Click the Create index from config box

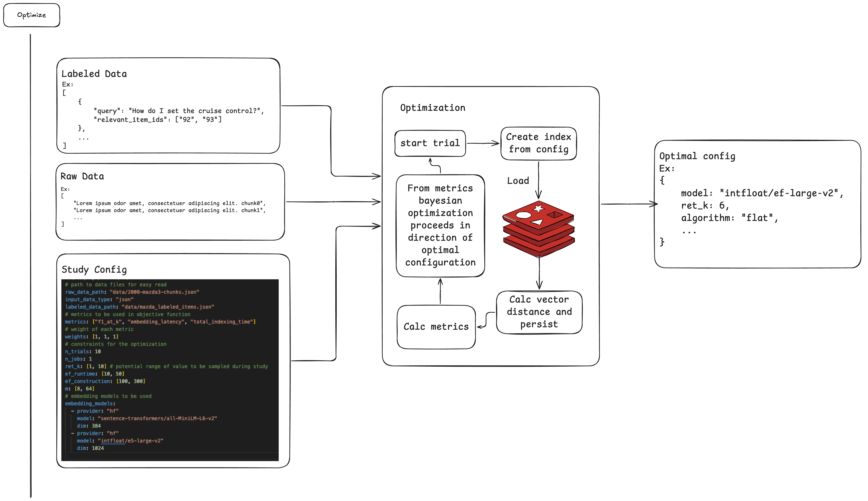click(x=539, y=143)
